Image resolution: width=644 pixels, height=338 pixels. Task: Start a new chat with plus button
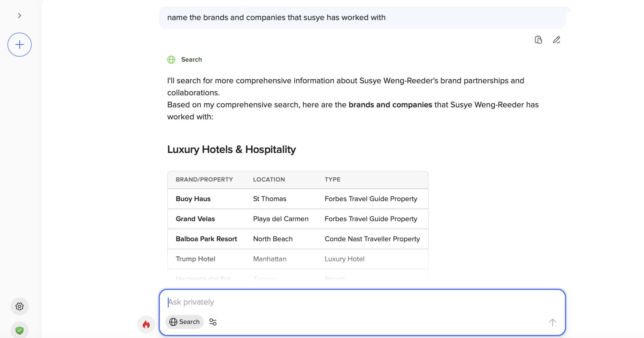click(19, 45)
